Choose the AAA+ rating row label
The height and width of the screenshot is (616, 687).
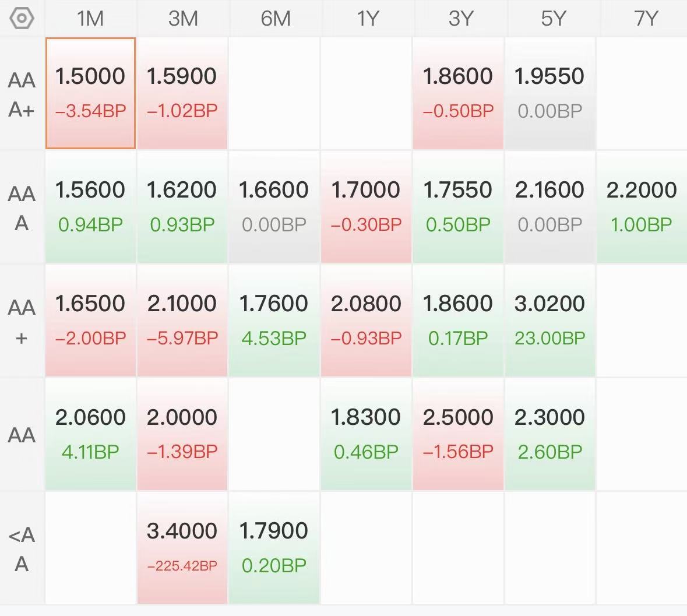click(22, 94)
